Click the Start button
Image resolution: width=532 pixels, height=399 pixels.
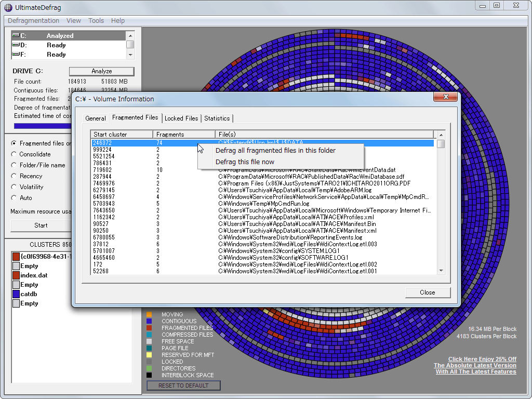(41, 225)
